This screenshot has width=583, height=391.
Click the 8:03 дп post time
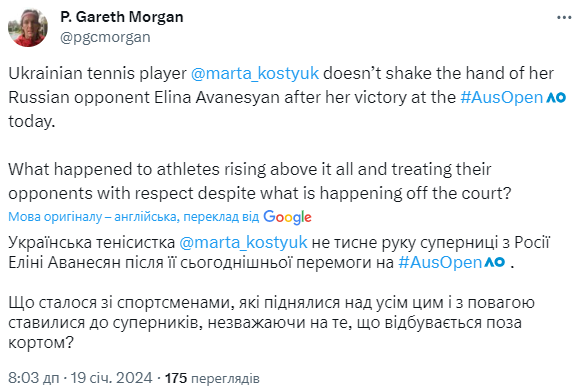pyautogui.click(x=33, y=378)
